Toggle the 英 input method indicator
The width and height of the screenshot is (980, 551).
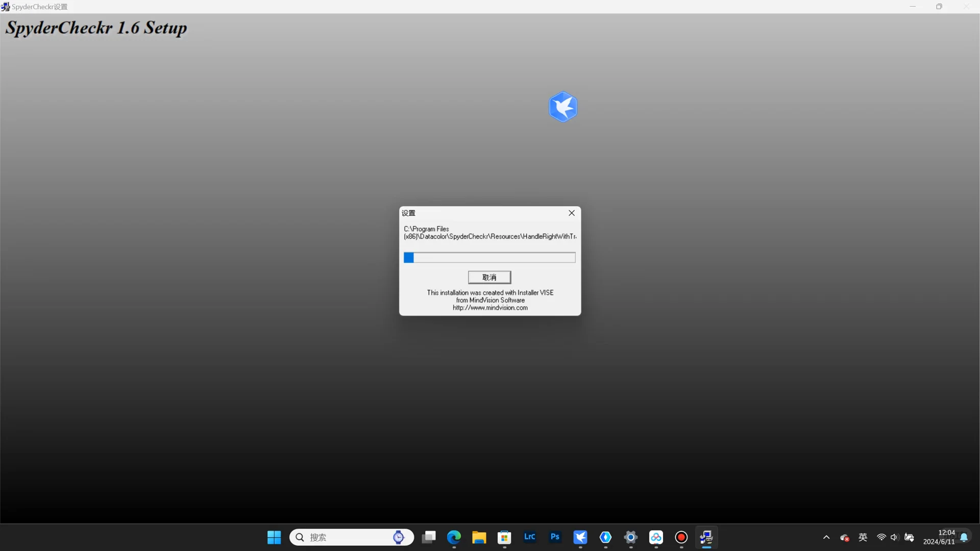click(863, 537)
